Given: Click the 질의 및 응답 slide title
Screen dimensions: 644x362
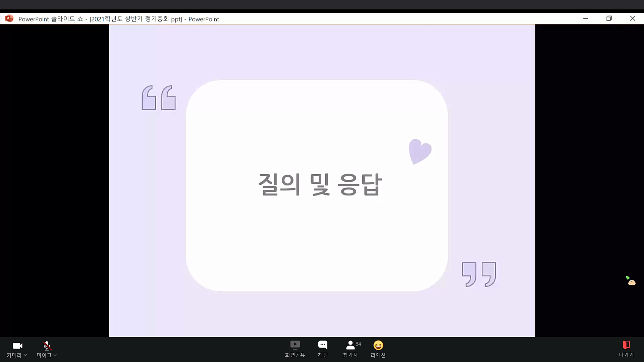Looking at the screenshot, I should 320,184.
